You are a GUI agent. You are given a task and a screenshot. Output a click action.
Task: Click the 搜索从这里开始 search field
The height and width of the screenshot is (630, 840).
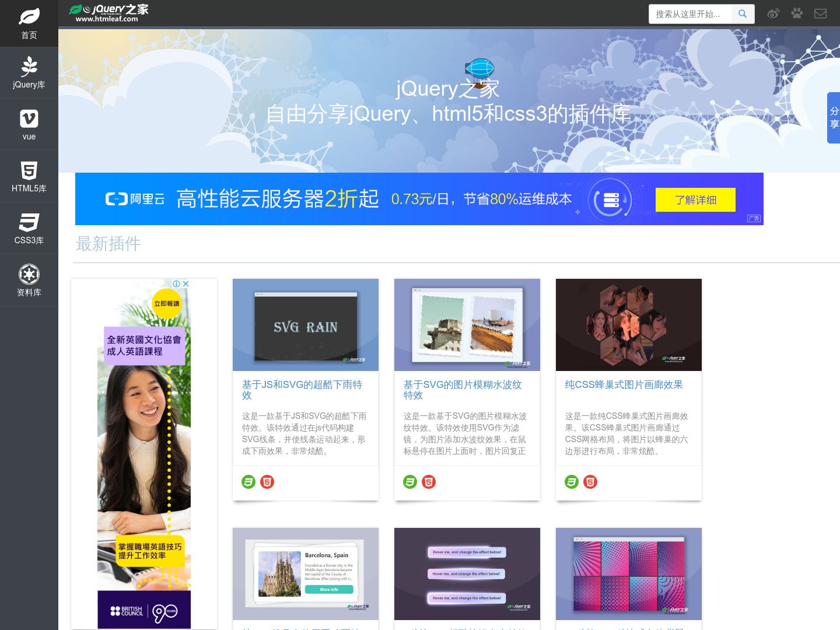[690, 14]
